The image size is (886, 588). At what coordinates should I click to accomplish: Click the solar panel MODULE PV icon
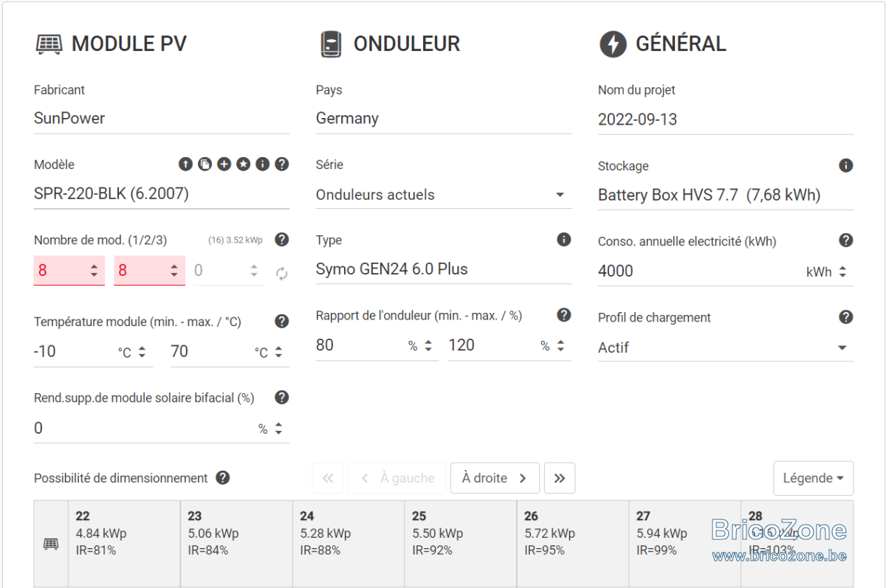49,44
